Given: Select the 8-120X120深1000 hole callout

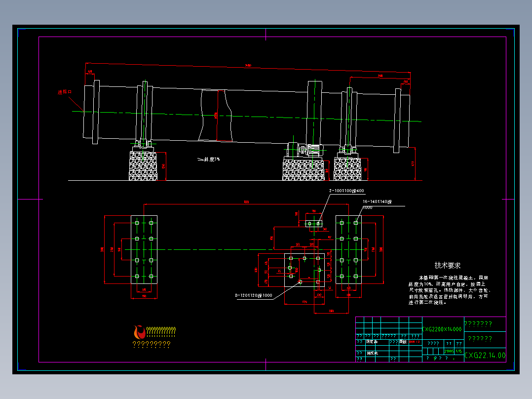Looking at the screenshot, I should tap(254, 295).
